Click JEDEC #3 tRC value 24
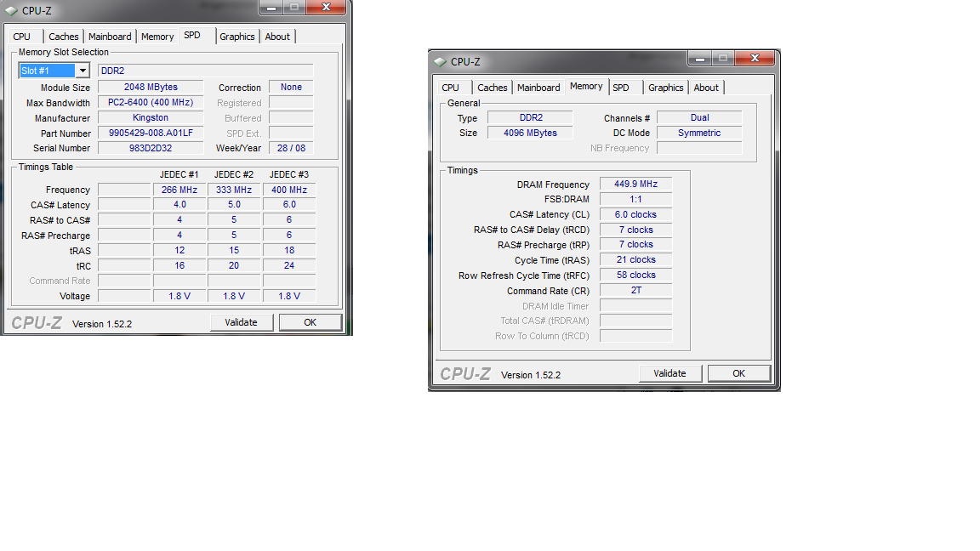The height and width of the screenshot is (551, 980). click(x=289, y=265)
